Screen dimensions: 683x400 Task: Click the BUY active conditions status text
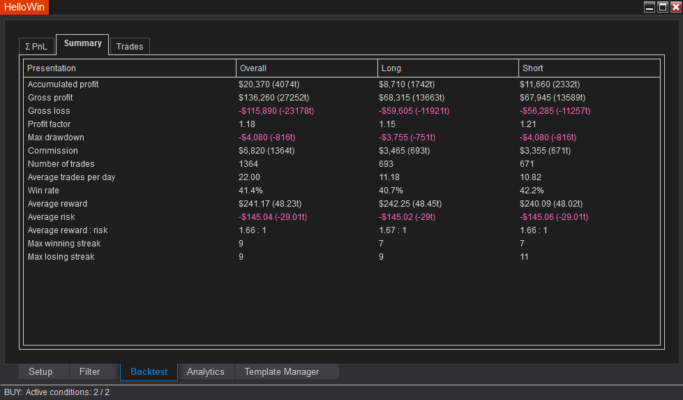pos(57,392)
